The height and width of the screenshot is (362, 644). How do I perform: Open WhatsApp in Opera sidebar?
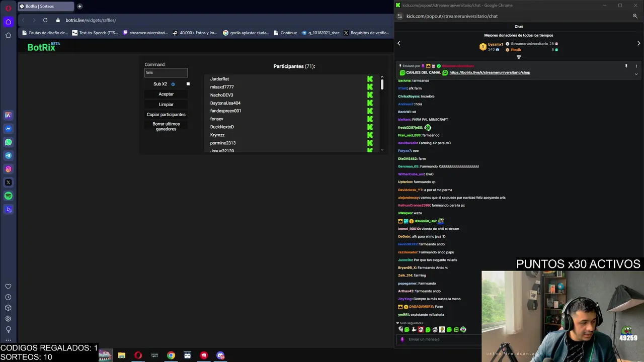coord(8,142)
